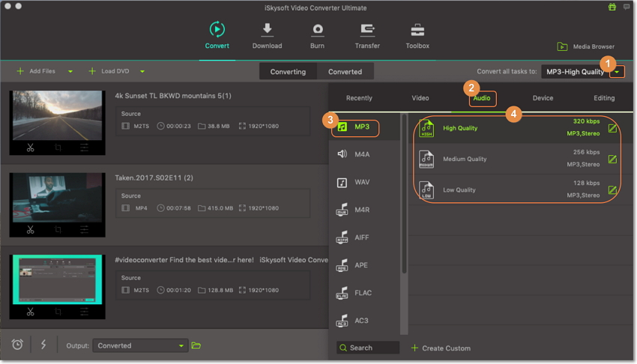Viewport: 637px width, 364px height.
Task: Click scissors trim icon on sunset video
Action: click(x=30, y=148)
